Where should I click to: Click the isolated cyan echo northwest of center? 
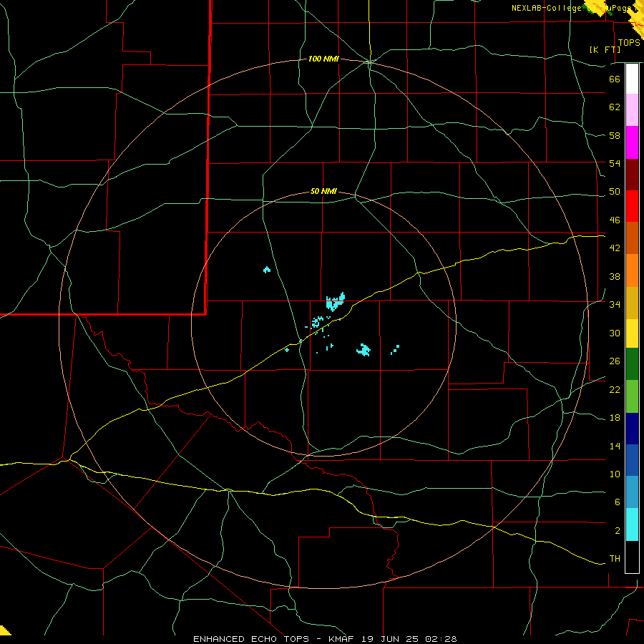pos(267,270)
